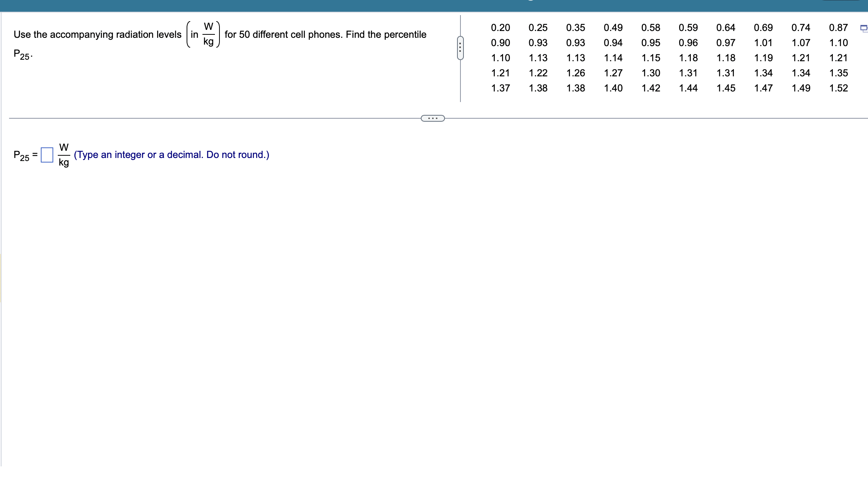868x483 pixels.
Task: Expand the question area with the ellipsis control
Action: (433, 118)
